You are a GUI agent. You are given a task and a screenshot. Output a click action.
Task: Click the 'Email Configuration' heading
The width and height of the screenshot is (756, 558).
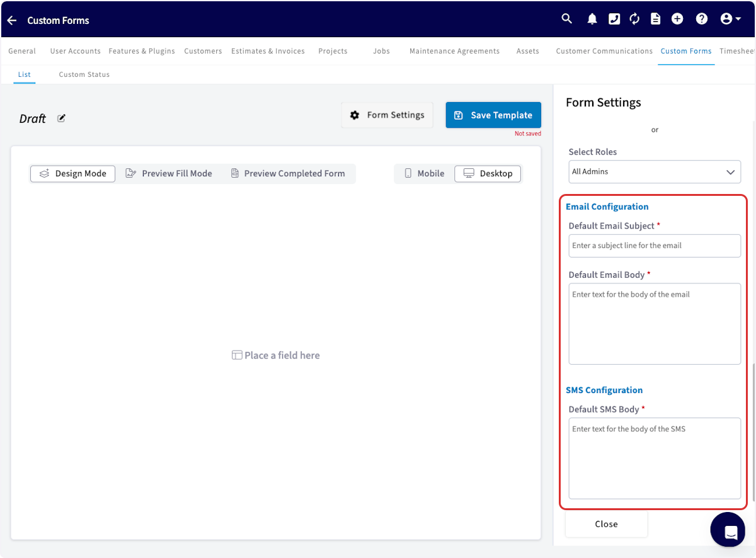click(607, 207)
